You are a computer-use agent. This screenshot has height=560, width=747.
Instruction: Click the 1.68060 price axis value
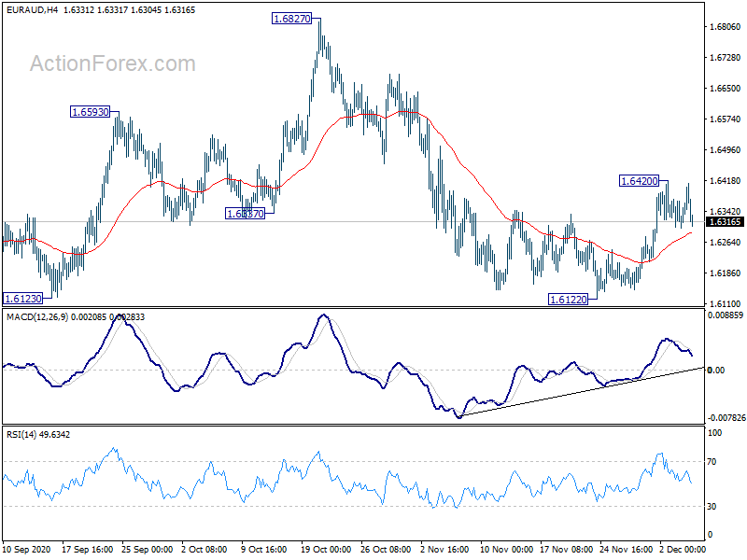click(726, 27)
